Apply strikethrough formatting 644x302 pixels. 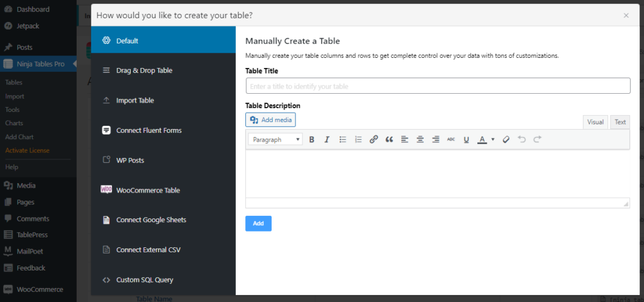pyautogui.click(x=451, y=139)
